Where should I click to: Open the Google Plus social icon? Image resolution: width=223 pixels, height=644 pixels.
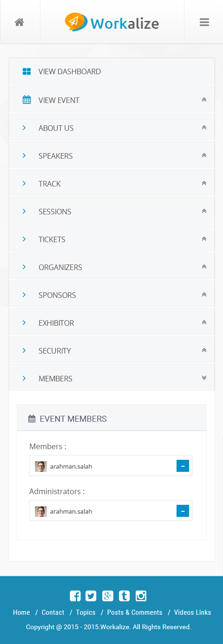(108, 596)
